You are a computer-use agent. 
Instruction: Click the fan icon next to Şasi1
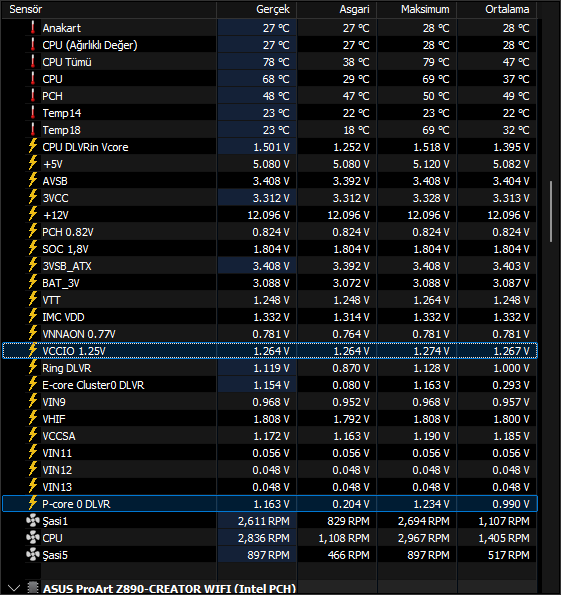tap(33, 521)
